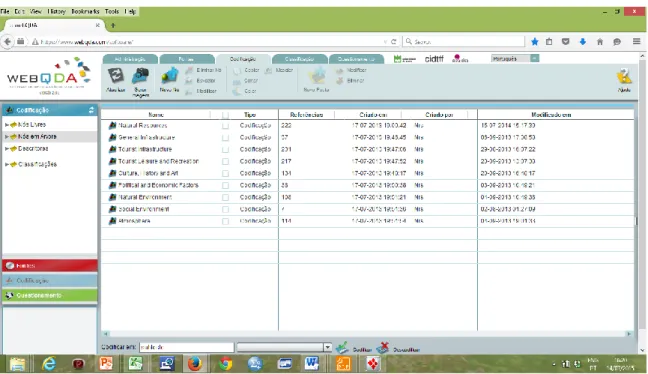The height and width of the screenshot is (374, 648).
Task: Go to the Firefox home page
Action: point(600,42)
